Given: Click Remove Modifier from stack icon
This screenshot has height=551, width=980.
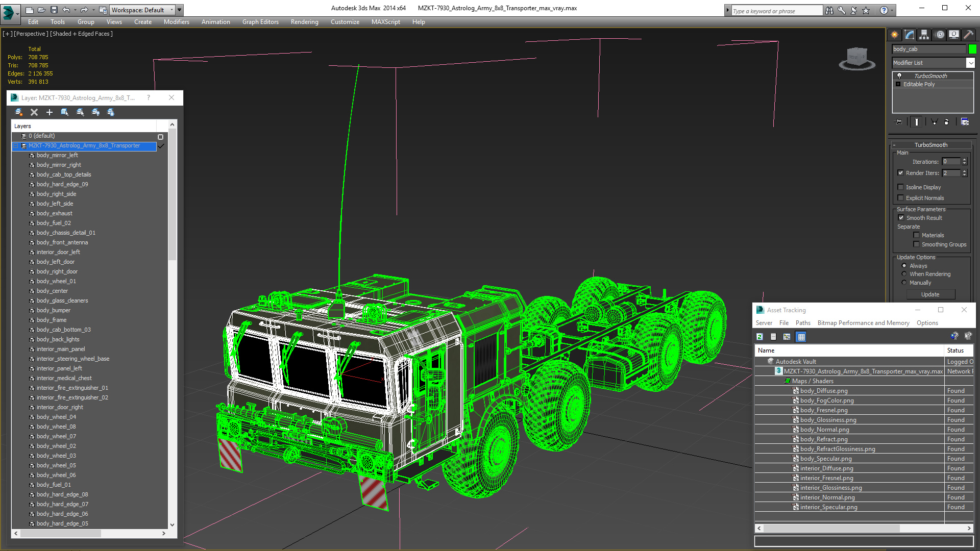Looking at the screenshot, I should [947, 122].
